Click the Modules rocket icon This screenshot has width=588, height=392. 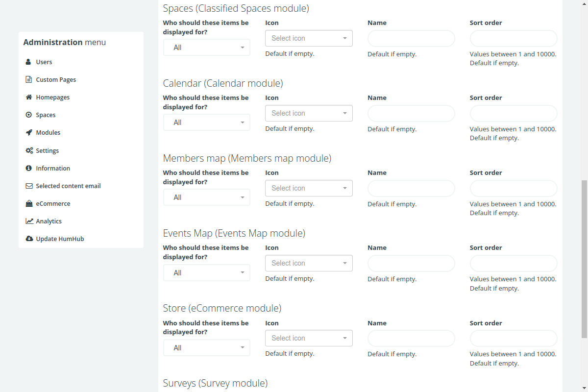pyautogui.click(x=29, y=133)
